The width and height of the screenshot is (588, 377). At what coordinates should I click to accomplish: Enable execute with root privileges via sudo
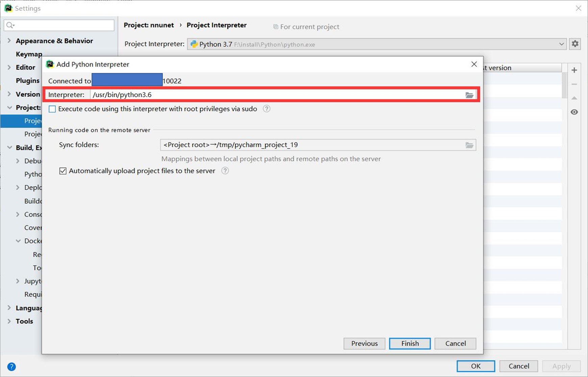click(x=52, y=109)
